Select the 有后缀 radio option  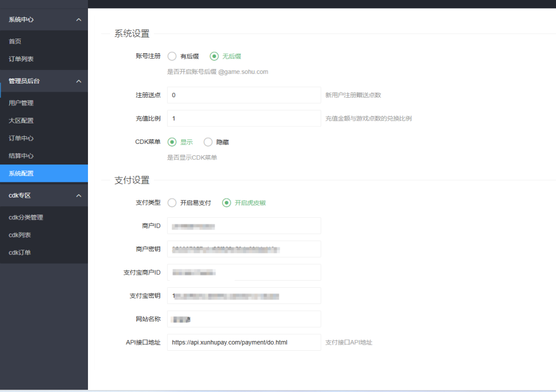[172, 56]
